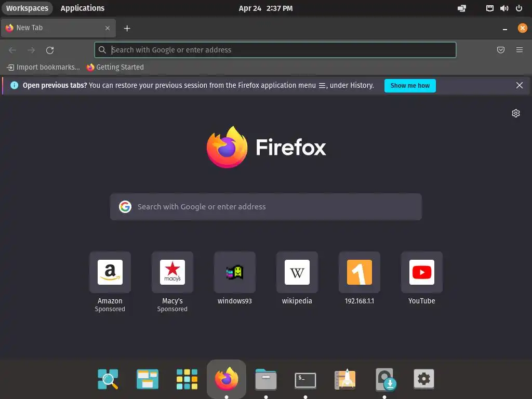Viewport: 532px width, 399px height.
Task: Open the date and time panel
Action: 265,8
